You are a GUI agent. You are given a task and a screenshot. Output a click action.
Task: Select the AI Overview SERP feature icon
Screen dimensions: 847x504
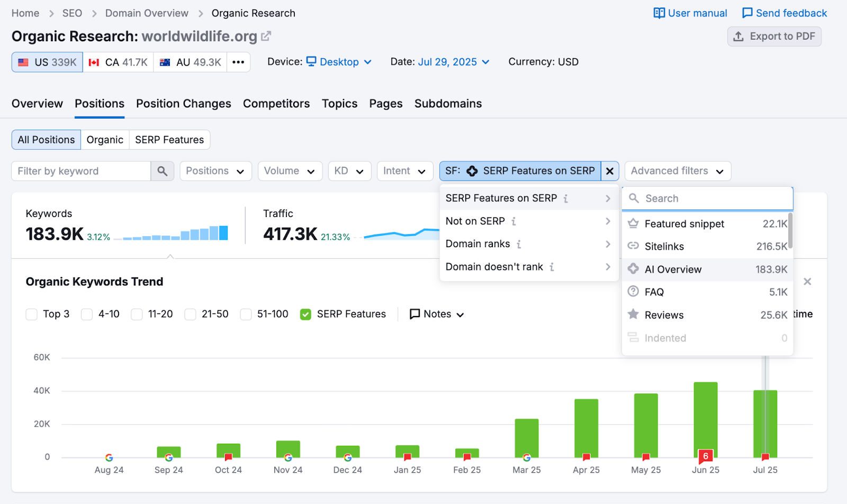coord(633,269)
